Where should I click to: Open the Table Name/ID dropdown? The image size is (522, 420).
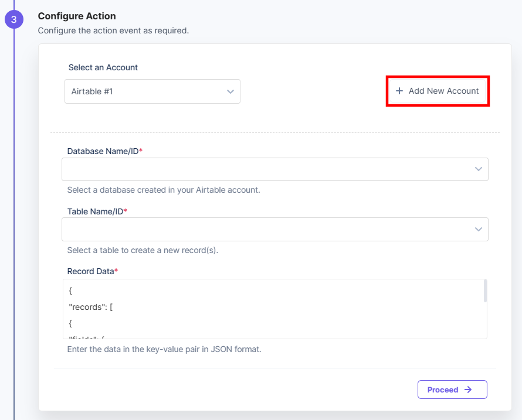point(275,229)
